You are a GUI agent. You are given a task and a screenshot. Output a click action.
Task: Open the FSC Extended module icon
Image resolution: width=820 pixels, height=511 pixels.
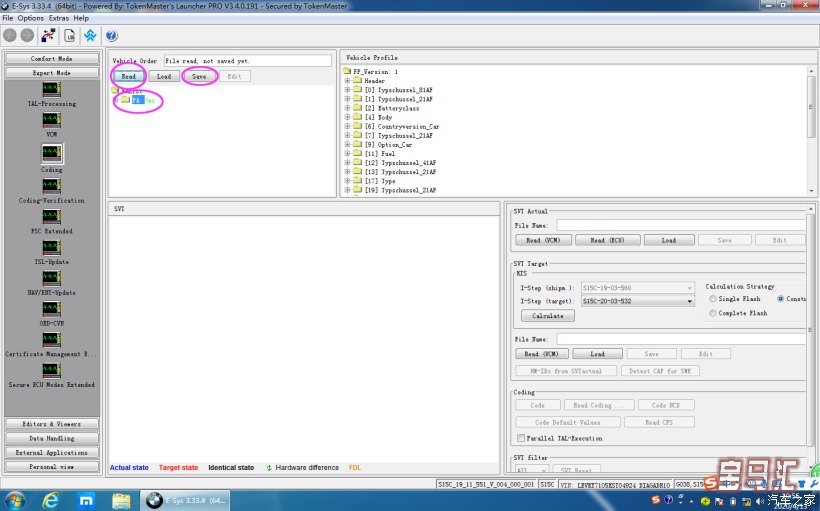coord(51,217)
